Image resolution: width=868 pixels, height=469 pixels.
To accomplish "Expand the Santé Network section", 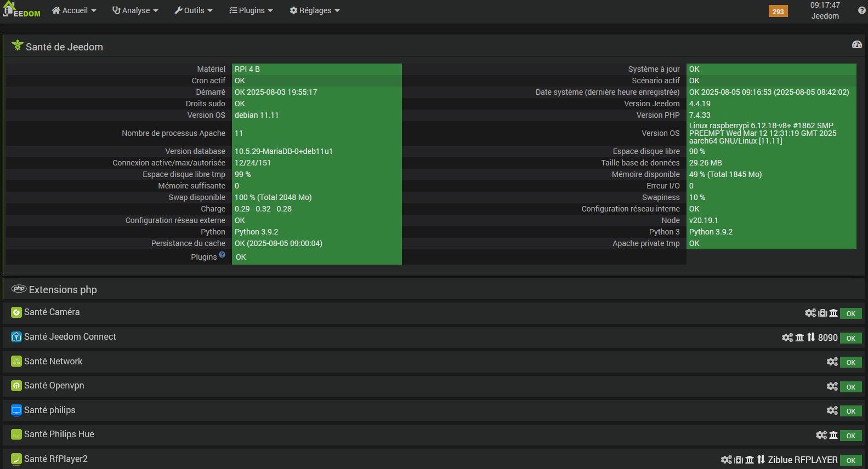I will click(433, 362).
